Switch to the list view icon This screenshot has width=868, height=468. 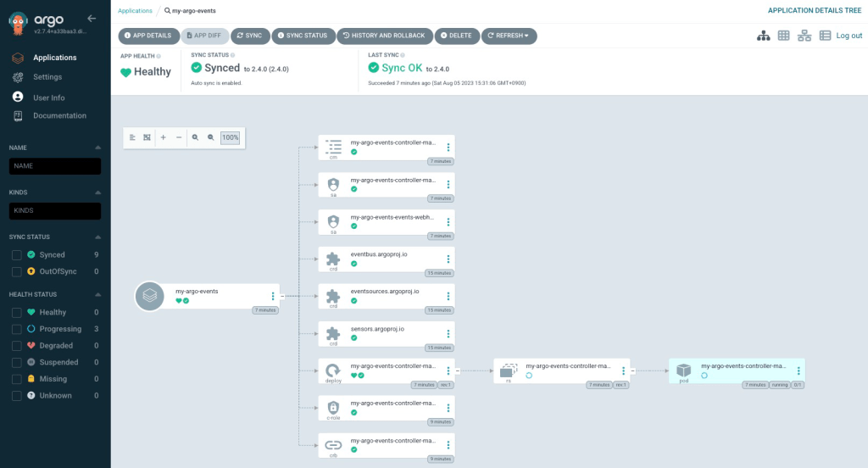click(x=825, y=36)
